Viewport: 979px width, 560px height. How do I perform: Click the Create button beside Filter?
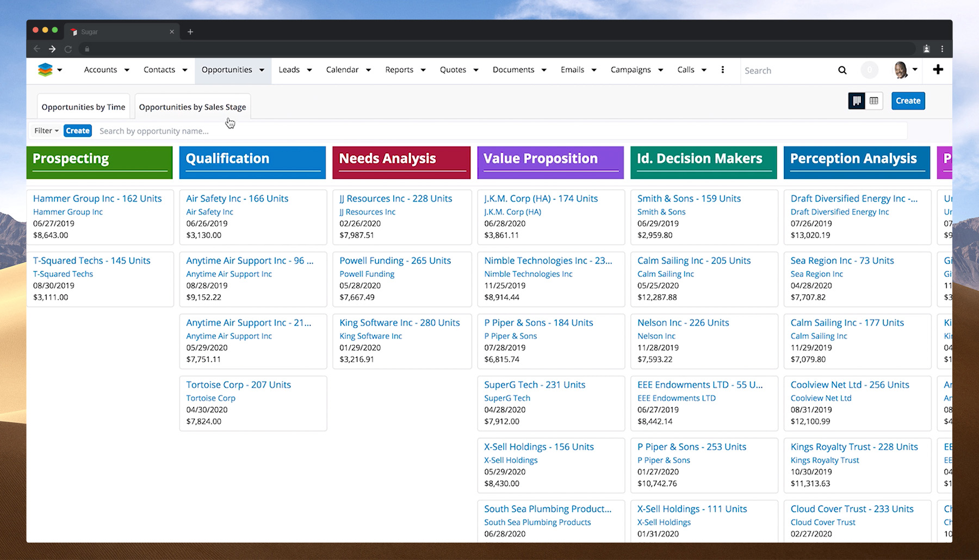[x=77, y=130]
